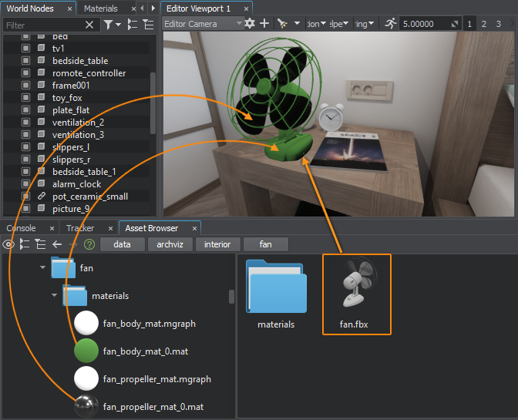Collapse the fan folder in the asset tree

point(42,268)
